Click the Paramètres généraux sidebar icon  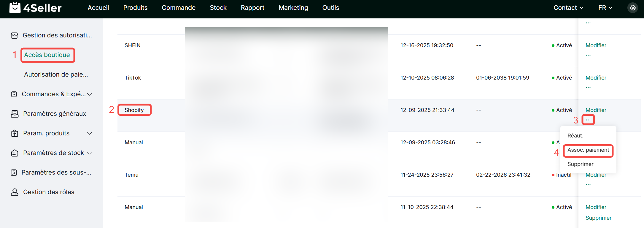click(15, 114)
